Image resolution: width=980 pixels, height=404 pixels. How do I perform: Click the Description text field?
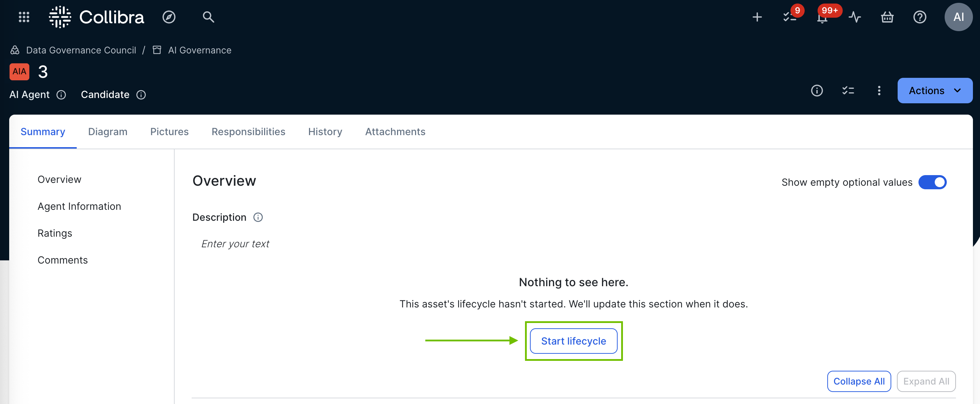tap(235, 244)
